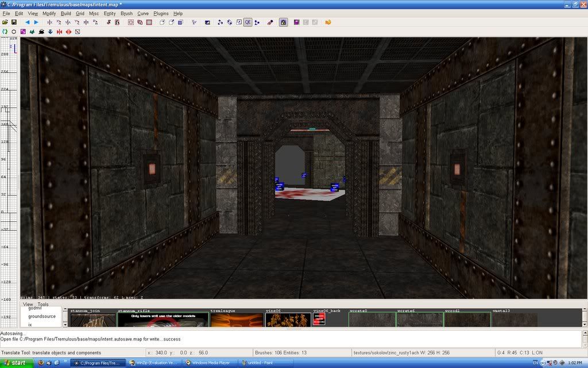Open the Curve menu

pyautogui.click(x=143, y=14)
